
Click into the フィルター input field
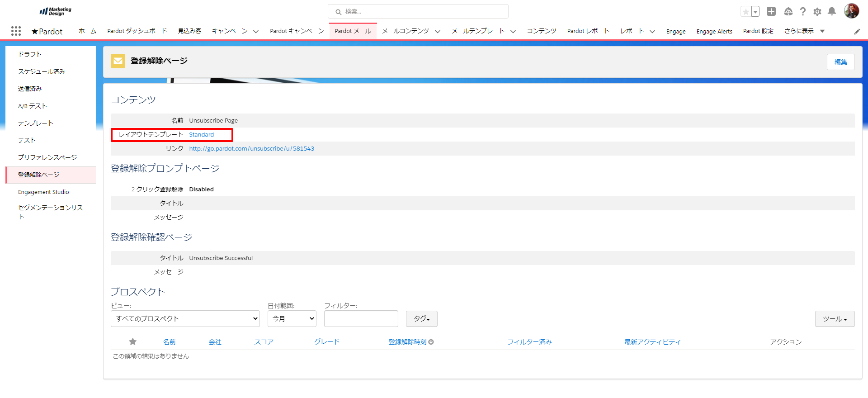[x=361, y=318]
